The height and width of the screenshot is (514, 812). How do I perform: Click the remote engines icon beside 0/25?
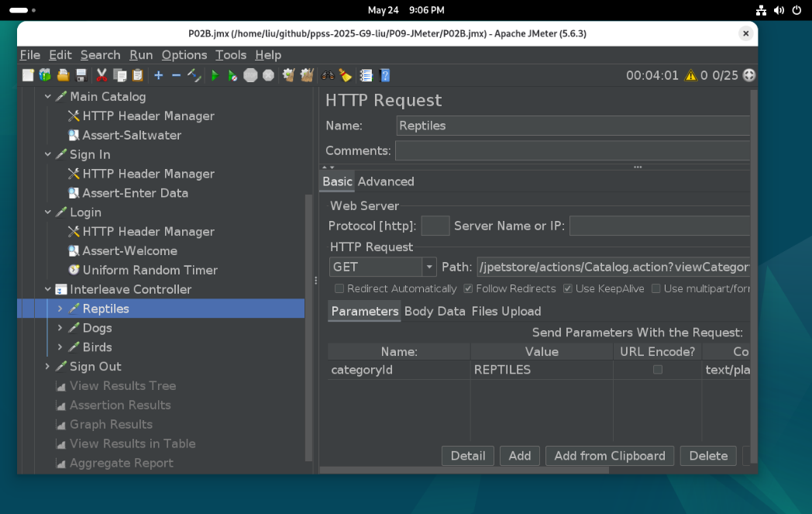coord(748,76)
